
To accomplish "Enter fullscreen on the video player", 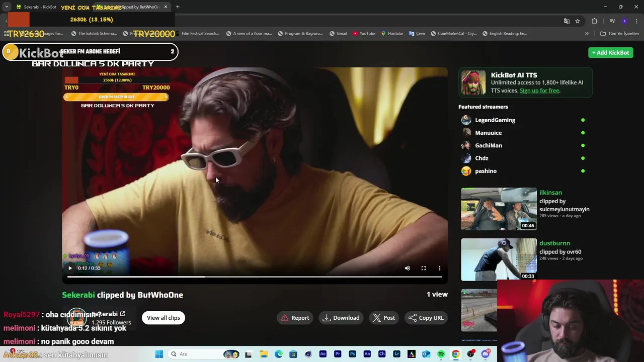I will [x=424, y=268].
